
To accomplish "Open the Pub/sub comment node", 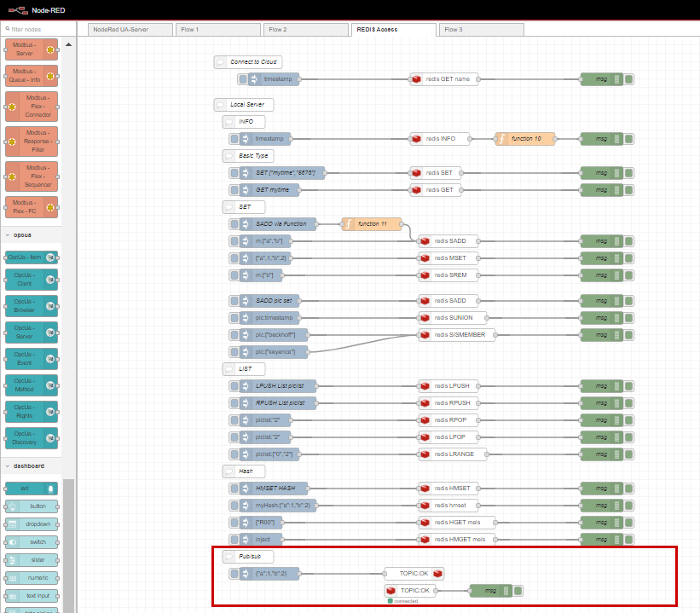I will click(x=248, y=556).
